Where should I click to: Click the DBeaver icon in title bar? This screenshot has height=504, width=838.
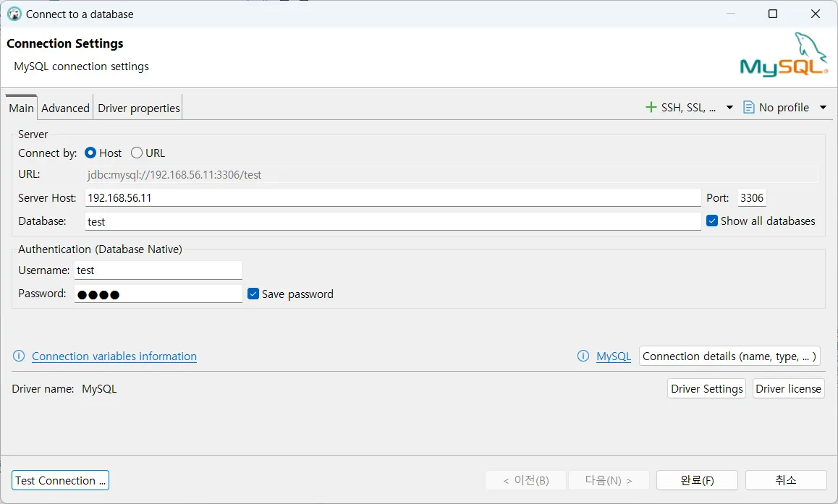[x=14, y=14]
